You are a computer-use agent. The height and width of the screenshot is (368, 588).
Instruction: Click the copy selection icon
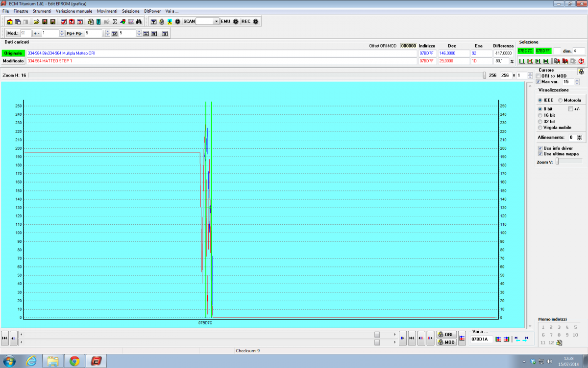pyautogui.click(x=557, y=61)
